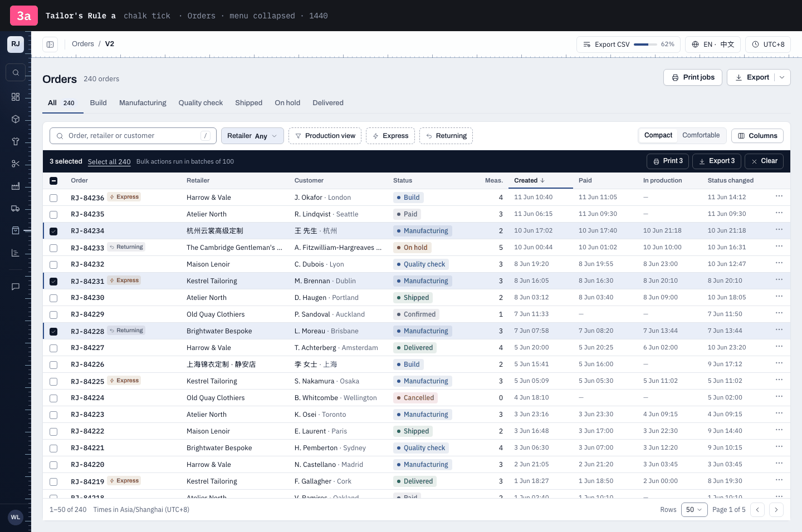802x532 pixels.
Task: Open the bar chart reports icon in sidebar
Action: [16, 253]
